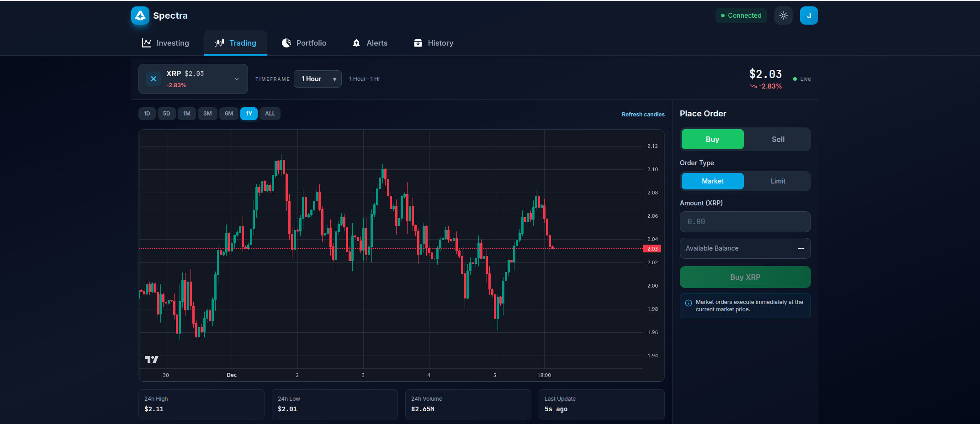Click the XRP coin icon
Viewport: 980px width, 424px height.
coord(154,79)
